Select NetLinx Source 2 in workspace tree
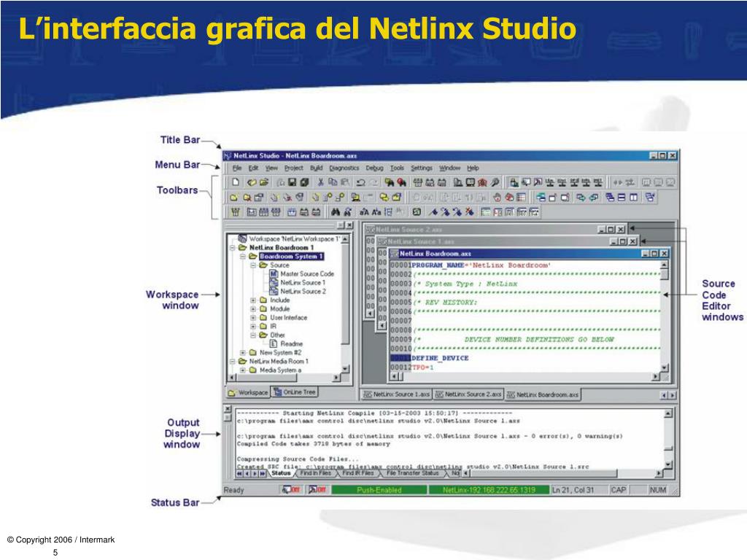747x560 pixels. pos(303,291)
